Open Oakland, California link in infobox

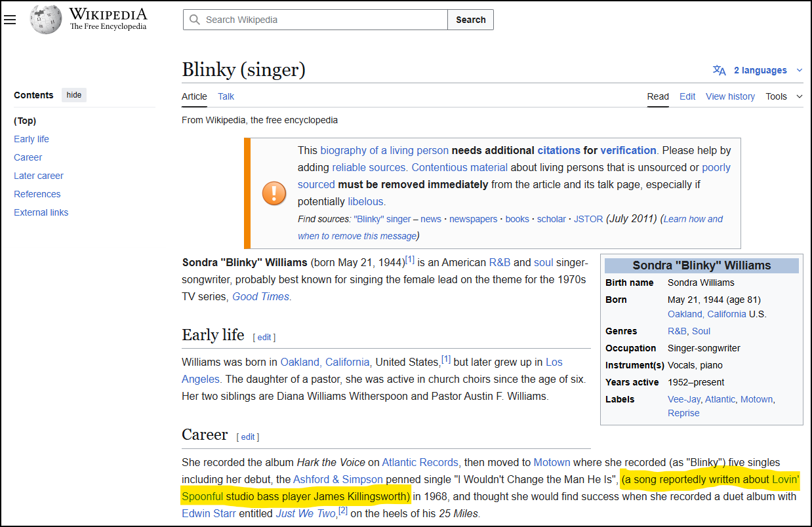point(707,314)
